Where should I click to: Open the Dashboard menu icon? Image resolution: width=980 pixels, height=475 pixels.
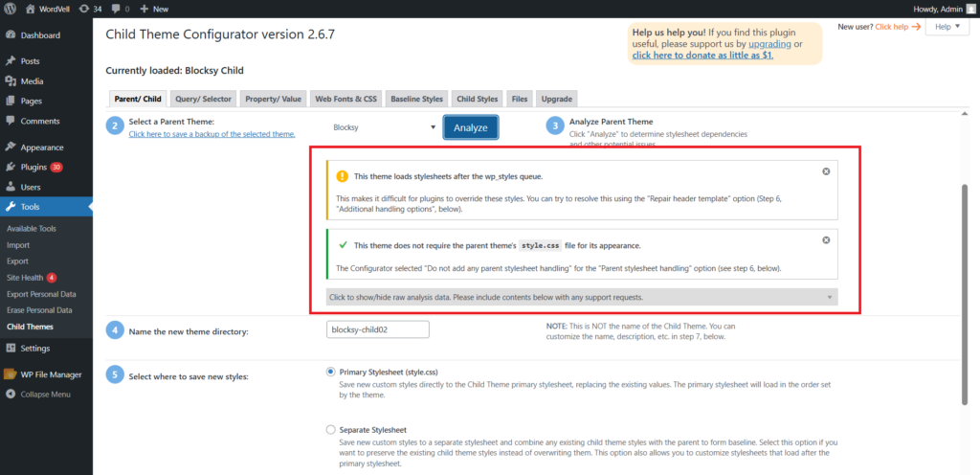click(x=11, y=35)
